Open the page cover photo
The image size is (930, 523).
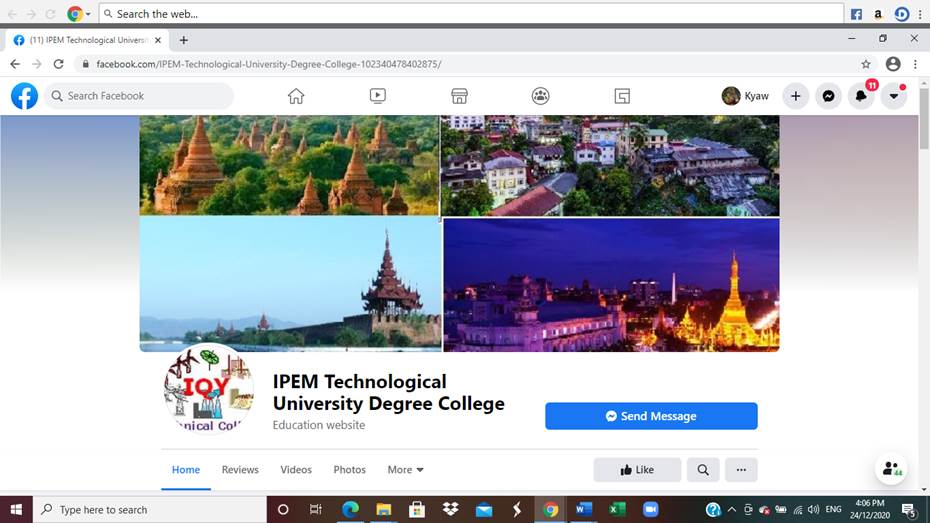point(460,233)
